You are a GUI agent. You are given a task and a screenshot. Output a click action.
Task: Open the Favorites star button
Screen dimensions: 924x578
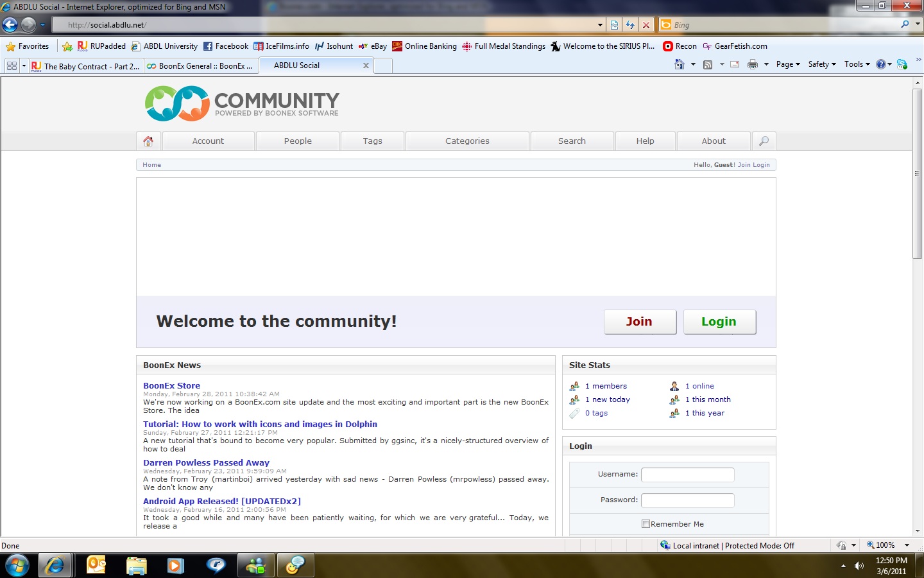28,46
